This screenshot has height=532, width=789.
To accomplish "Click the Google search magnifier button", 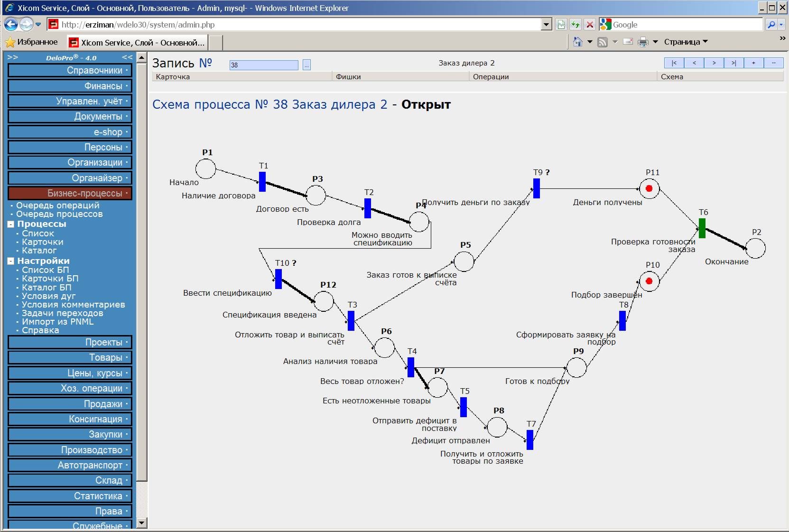I will 771,25.
